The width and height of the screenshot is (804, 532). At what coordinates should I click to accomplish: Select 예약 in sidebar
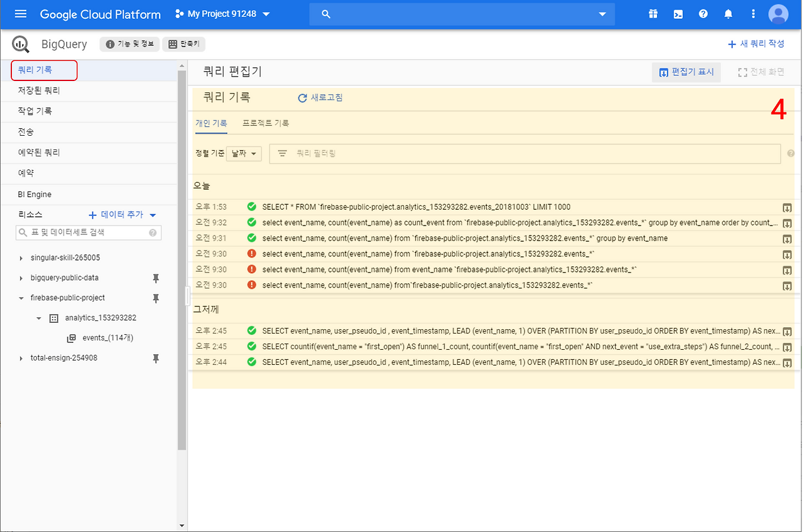point(89,173)
